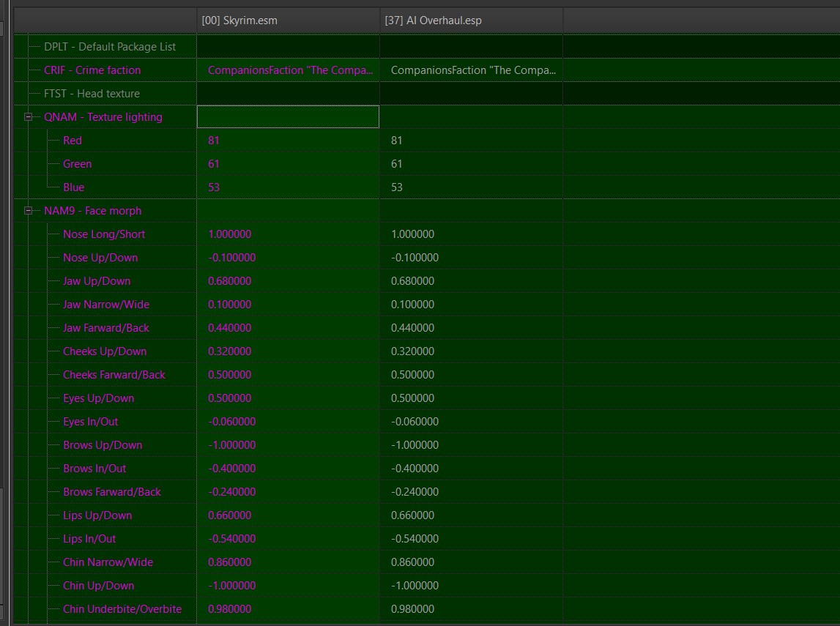Select the Jaw Narrow/Wide row label
This screenshot has height=626, width=840.
[106, 304]
